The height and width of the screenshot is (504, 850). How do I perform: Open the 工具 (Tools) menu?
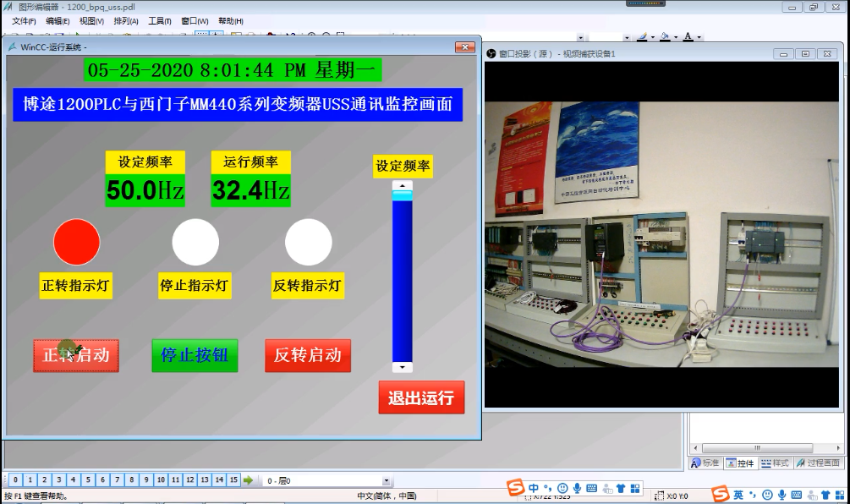[x=159, y=20]
